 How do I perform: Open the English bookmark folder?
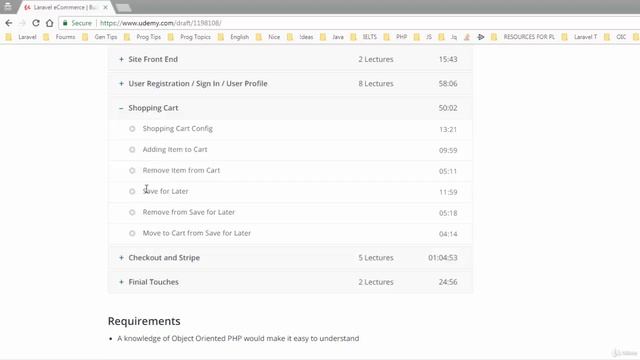234,37
